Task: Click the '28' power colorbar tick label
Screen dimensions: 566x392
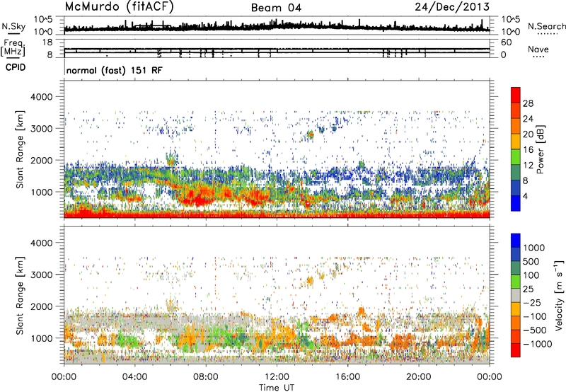Action: (528, 103)
